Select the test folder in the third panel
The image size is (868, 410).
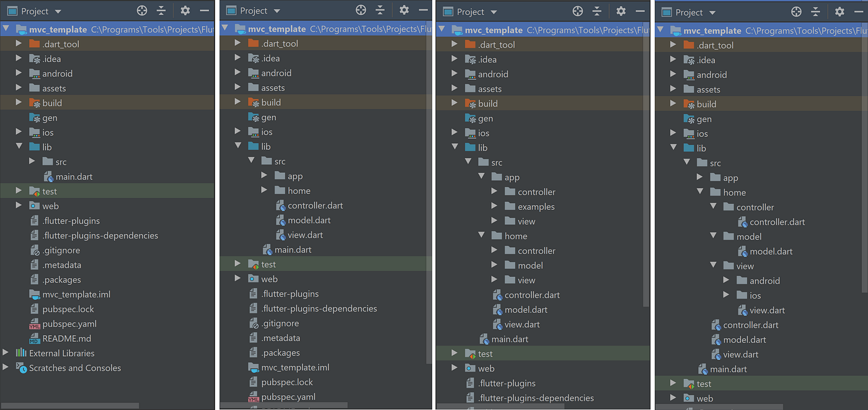pos(485,354)
